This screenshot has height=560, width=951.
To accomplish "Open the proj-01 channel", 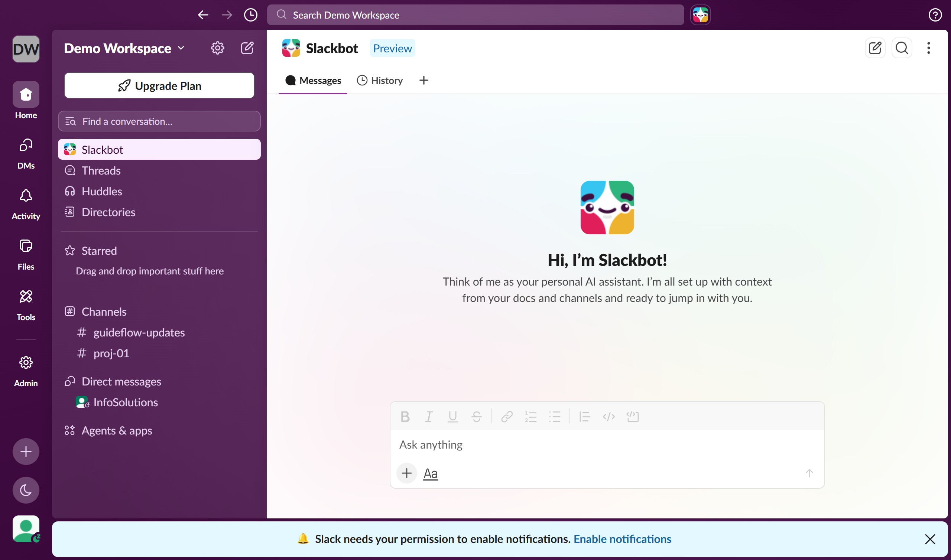I will pyautogui.click(x=159, y=353).
